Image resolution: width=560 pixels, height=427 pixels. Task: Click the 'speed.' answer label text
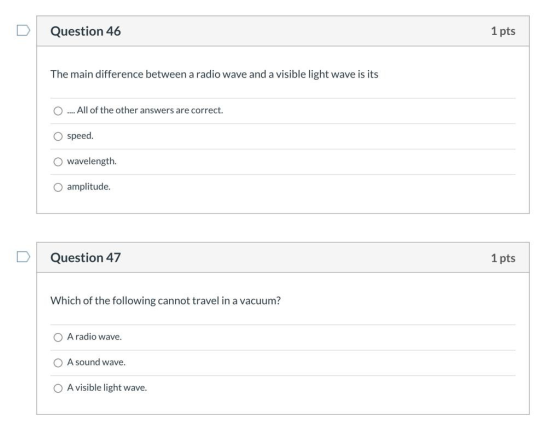coord(80,136)
